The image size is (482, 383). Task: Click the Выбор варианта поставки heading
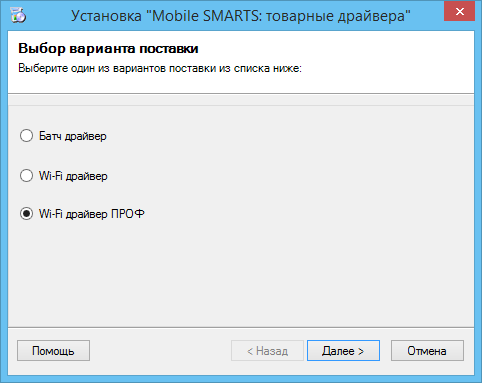[x=108, y=49]
